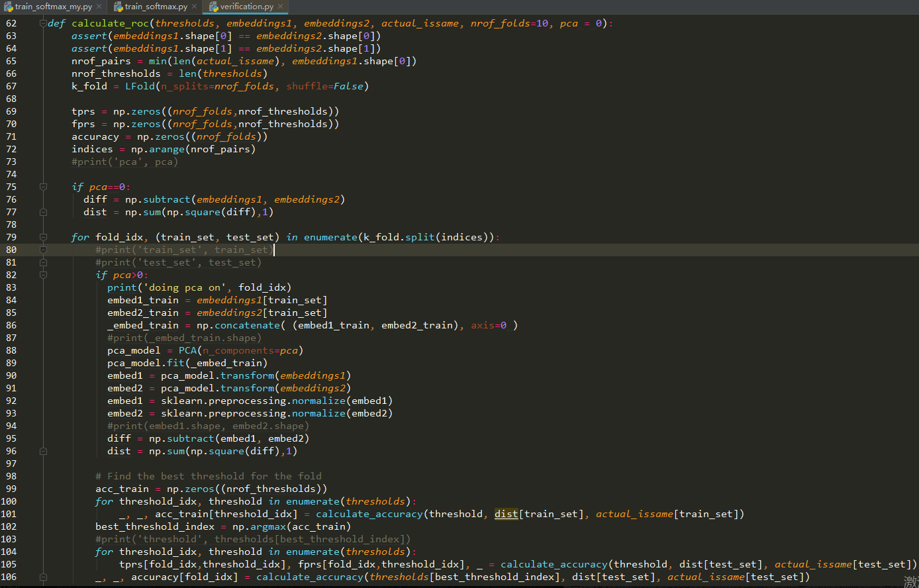Viewport: 919px width, 588px height.
Task: Collapse the 'if pca>0' block at line 82
Action: point(43,275)
